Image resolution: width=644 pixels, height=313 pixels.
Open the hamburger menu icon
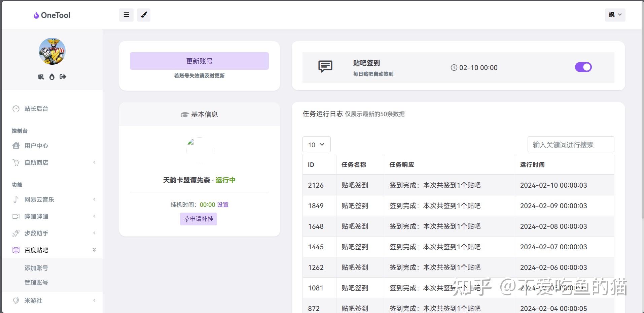coord(126,15)
